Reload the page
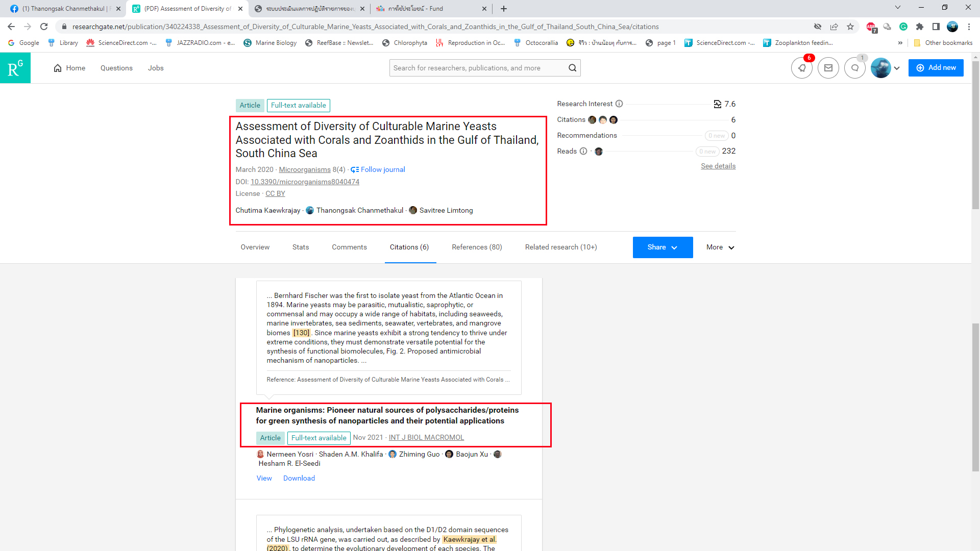 pos(44,27)
